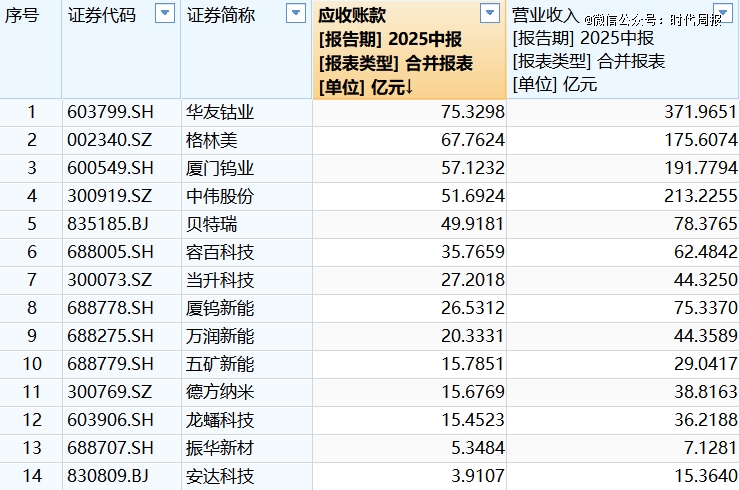Select the 371.9651 revenue value
The height and width of the screenshot is (490, 740).
[x=700, y=112]
